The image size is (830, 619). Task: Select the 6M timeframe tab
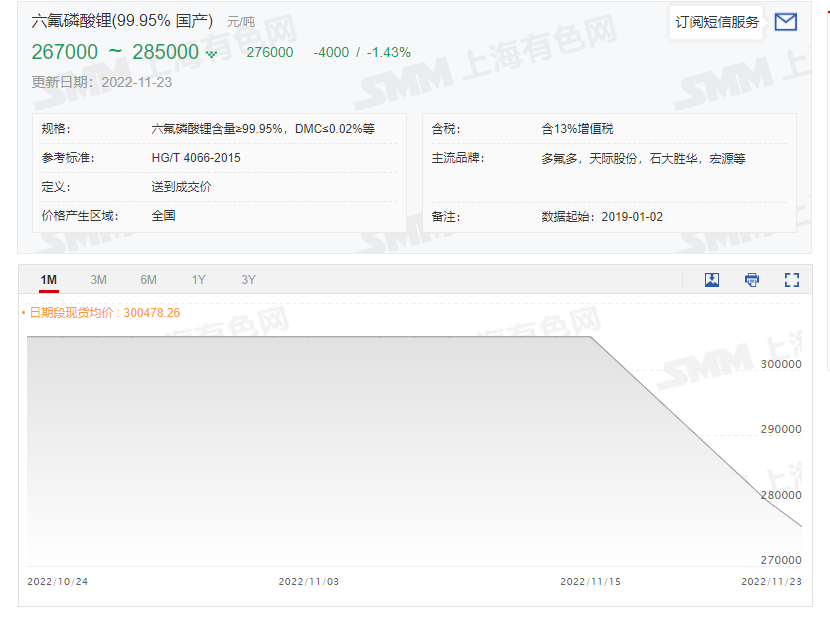pos(148,280)
